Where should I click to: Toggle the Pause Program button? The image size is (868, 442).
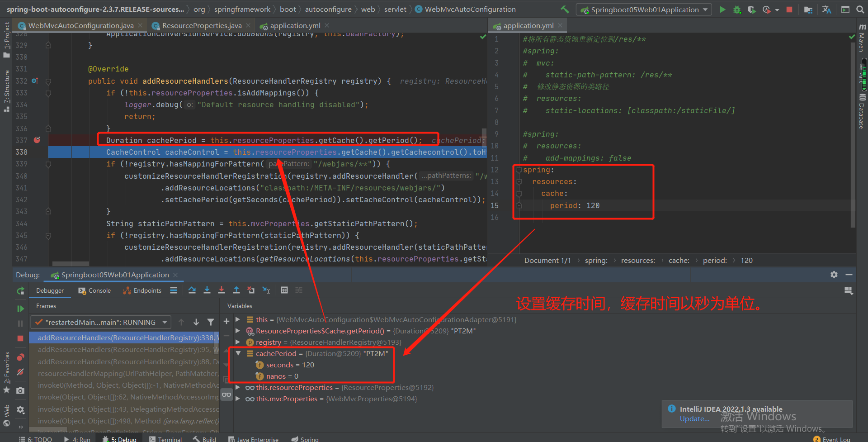pyautogui.click(x=20, y=323)
